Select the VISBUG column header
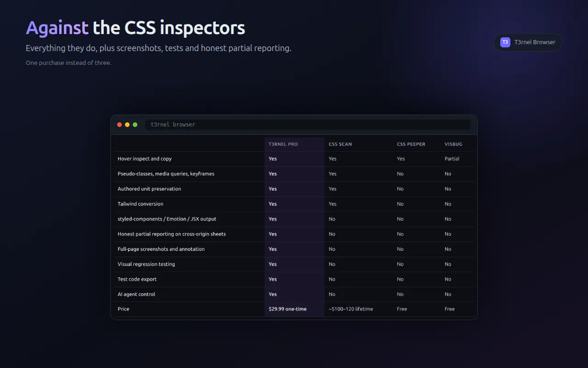Image resolution: width=588 pixels, height=368 pixels. click(x=453, y=144)
